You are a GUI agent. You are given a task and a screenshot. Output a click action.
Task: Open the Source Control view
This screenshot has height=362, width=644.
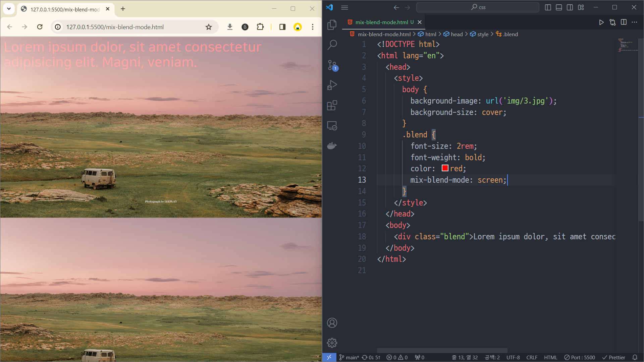(x=332, y=65)
